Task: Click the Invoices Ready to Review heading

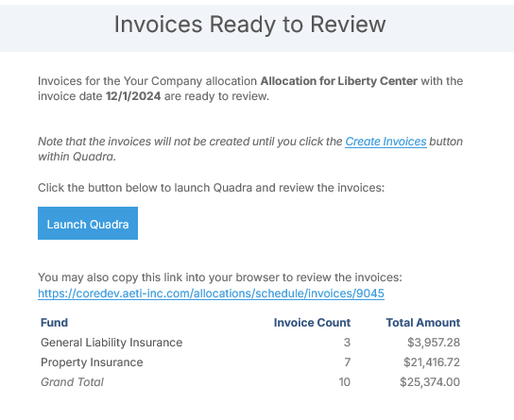Action: pos(249,25)
